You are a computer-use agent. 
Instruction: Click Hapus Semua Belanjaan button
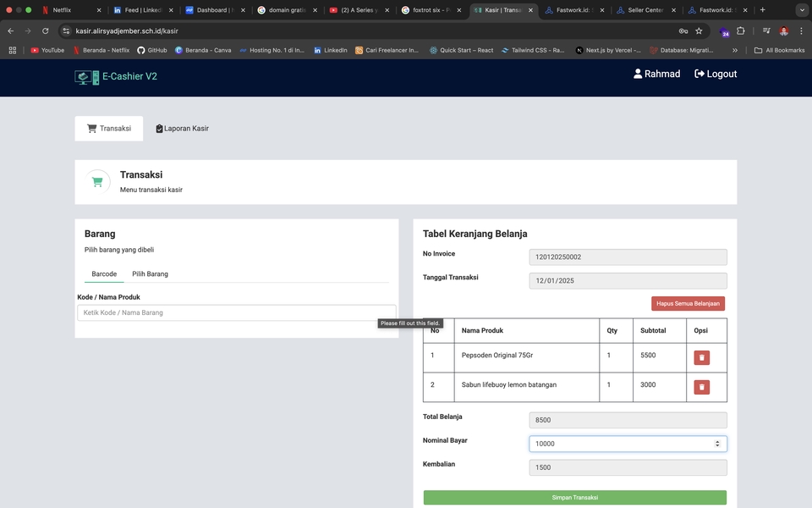688,304
